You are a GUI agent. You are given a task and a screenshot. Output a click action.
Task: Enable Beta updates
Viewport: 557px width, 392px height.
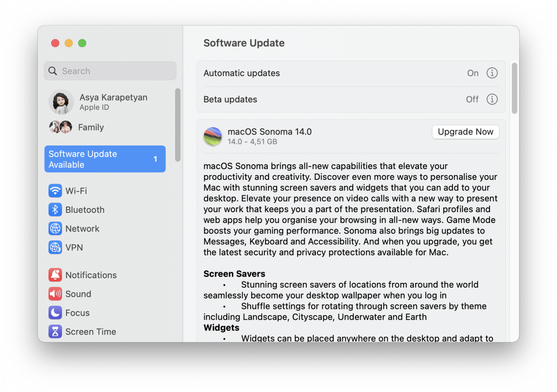472,99
